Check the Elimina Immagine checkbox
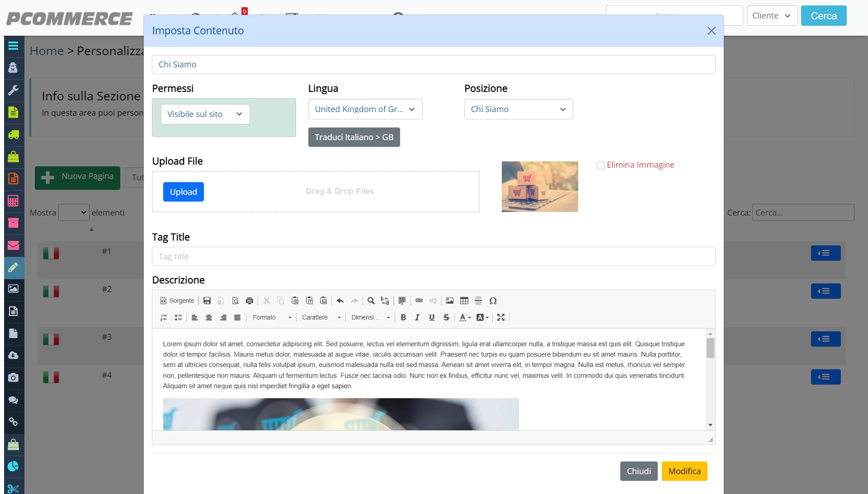Viewport: 868px width, 494px height. [x=601, y=165]
